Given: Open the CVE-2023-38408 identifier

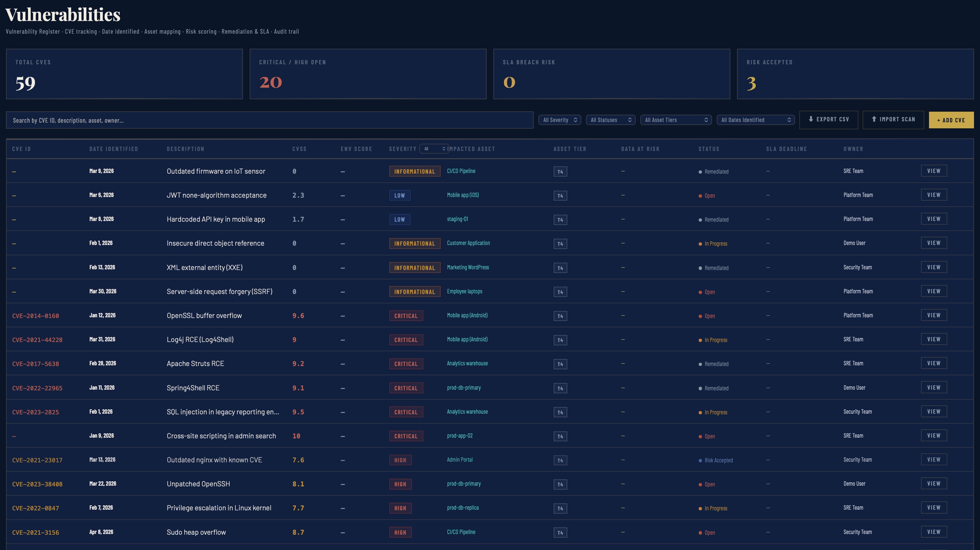Looking at the screenshot, I should 37,484.
